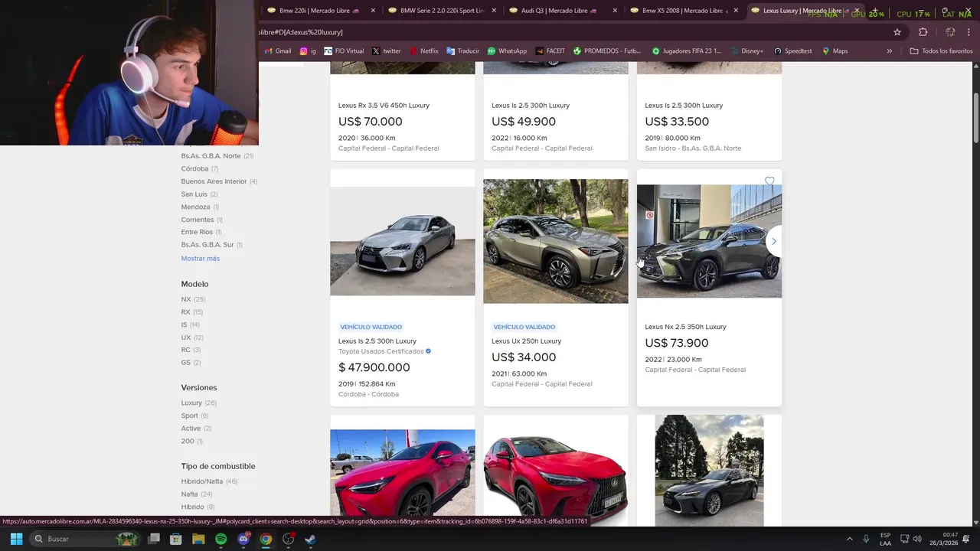Viewport: 980px width, 551px height.
Task: Open File Explorer from taskbar
Action: [x=198, y=539]
